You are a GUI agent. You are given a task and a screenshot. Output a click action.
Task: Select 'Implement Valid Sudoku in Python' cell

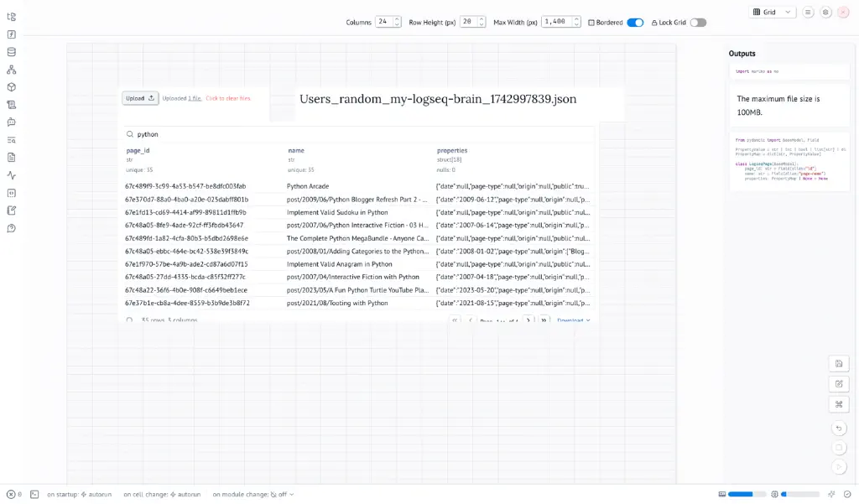tap(337, 212)
